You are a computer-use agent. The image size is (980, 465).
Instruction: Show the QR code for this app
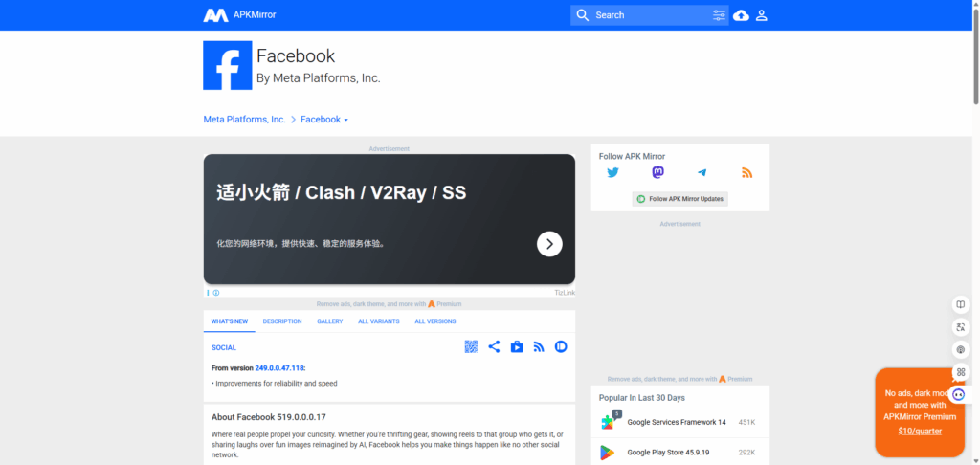471,346
